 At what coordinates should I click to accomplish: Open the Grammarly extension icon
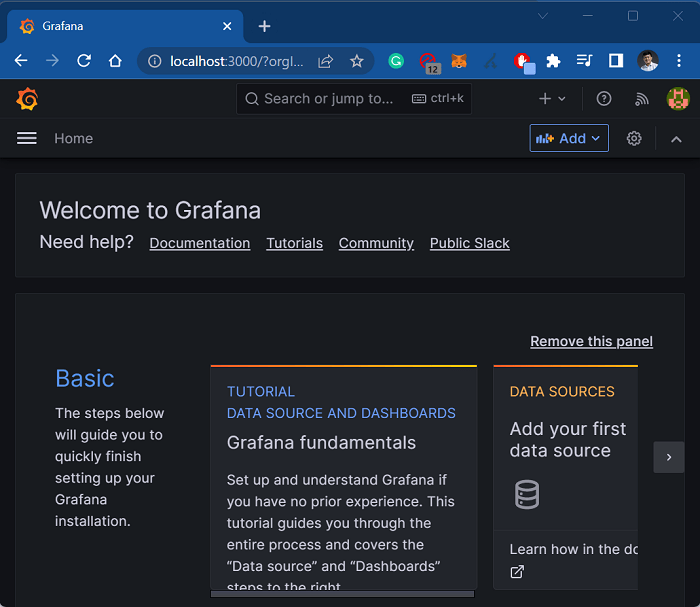[x=396, y=61]
